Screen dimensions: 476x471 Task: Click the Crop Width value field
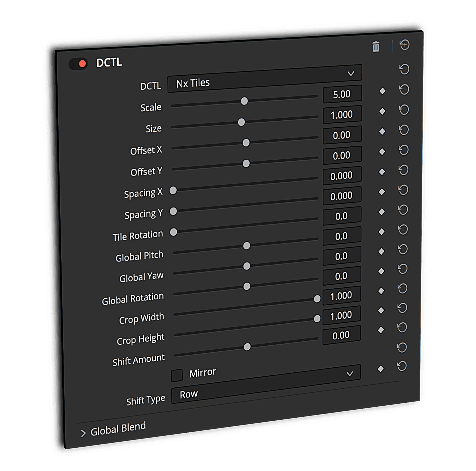click(341, 296)
